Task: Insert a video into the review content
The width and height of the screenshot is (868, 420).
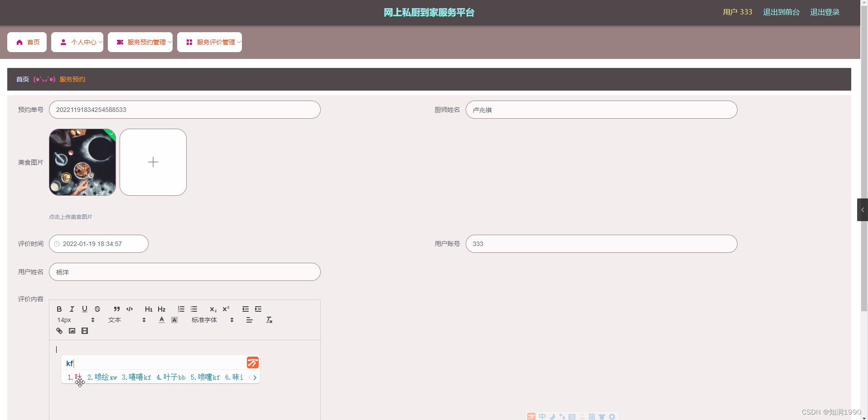Action: click(x=85, y=331)
